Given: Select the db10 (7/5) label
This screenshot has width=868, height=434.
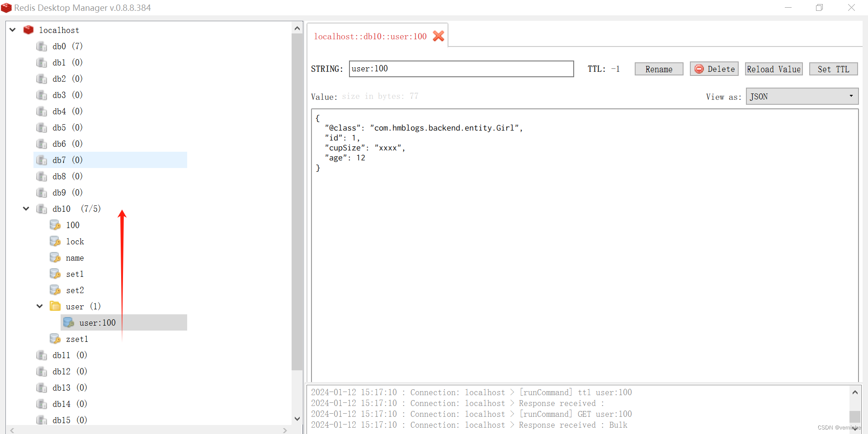Looking at the screenshot, I should (x=76, y=209).
